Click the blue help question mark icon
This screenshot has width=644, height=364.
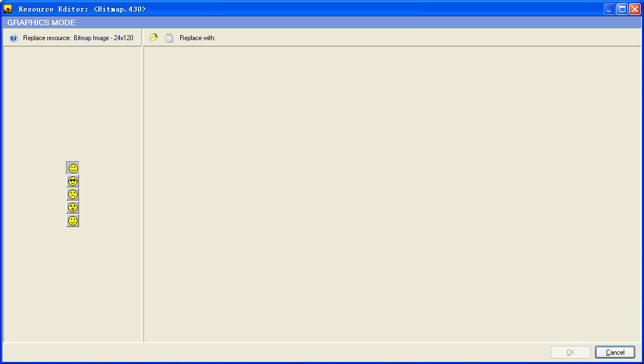coord(14,38)
